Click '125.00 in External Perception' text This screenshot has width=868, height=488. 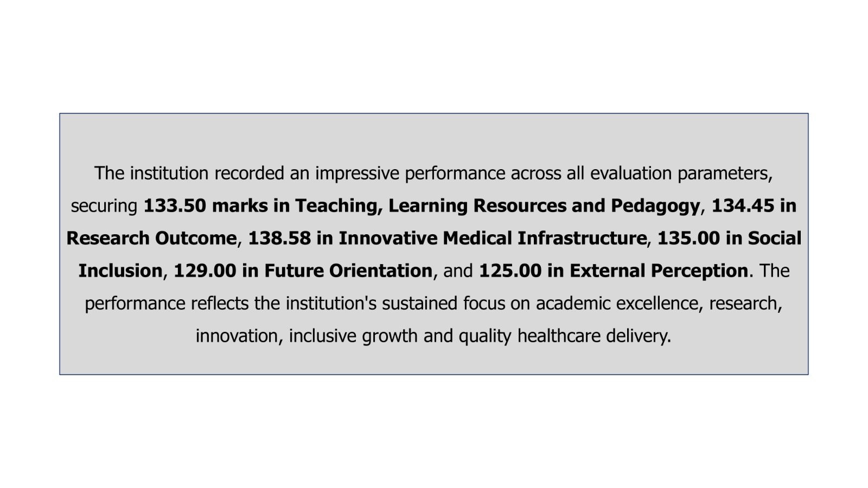pyautogui.click(x=614, y=271)
